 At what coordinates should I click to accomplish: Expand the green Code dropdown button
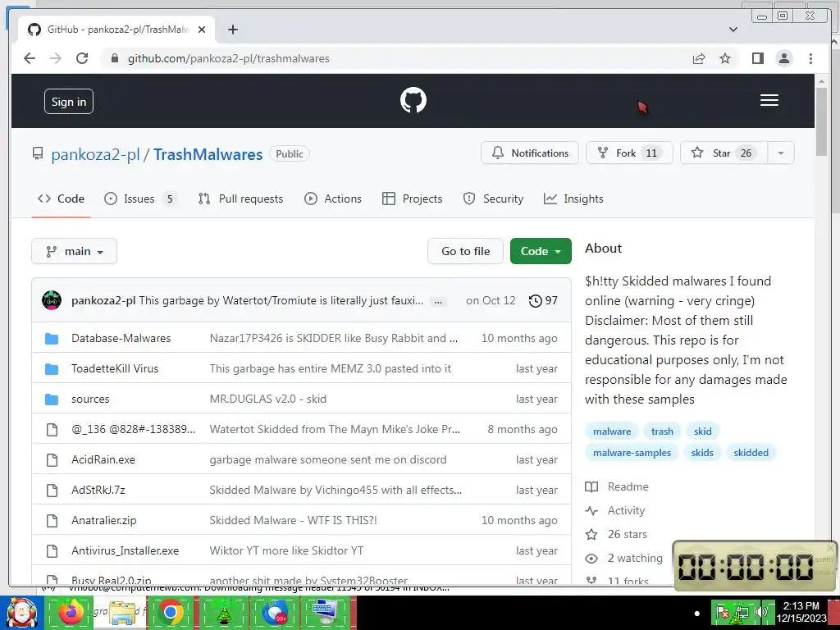[x=541, y=251]
